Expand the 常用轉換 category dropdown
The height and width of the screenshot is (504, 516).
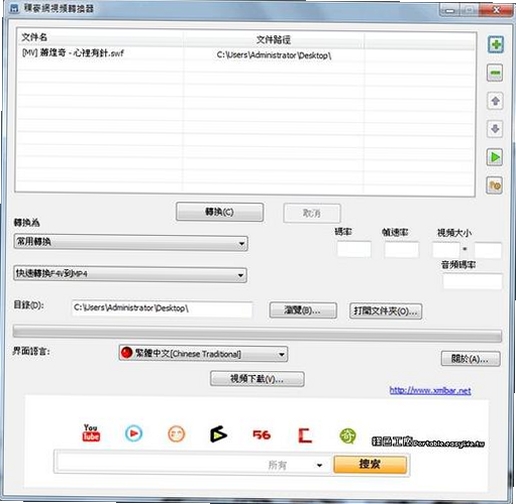(131, 243)
